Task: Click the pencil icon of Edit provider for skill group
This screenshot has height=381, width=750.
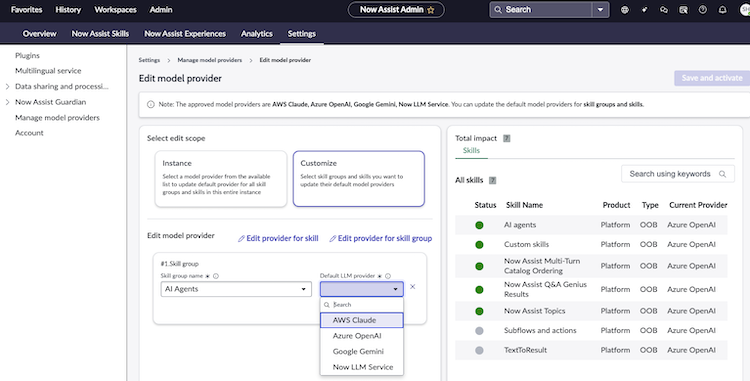Action: tap(332, 239)
